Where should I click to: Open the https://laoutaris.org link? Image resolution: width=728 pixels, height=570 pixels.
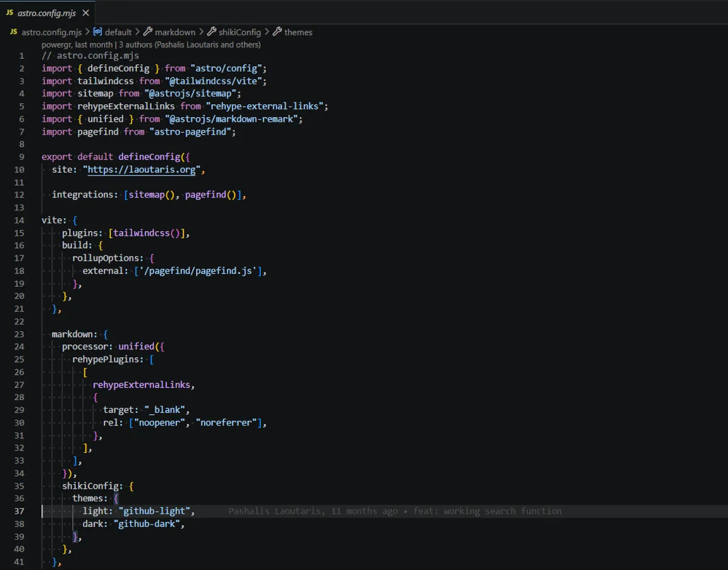click(x=141, y=170)
